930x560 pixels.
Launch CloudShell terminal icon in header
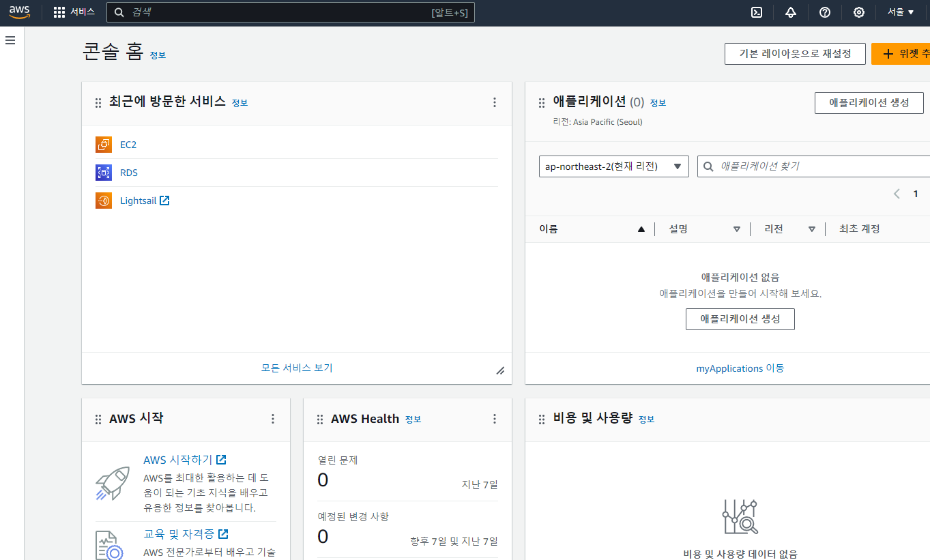[757, 12]
